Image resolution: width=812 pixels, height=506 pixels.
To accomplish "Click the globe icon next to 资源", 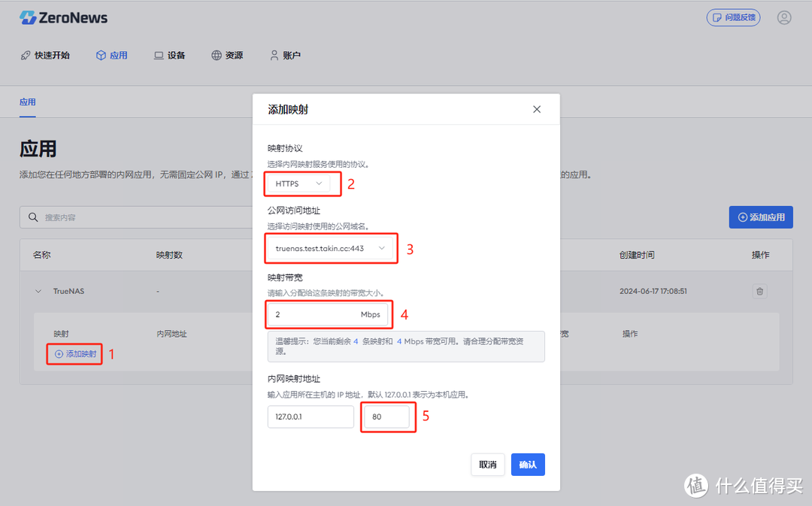I will pos(215,54).
